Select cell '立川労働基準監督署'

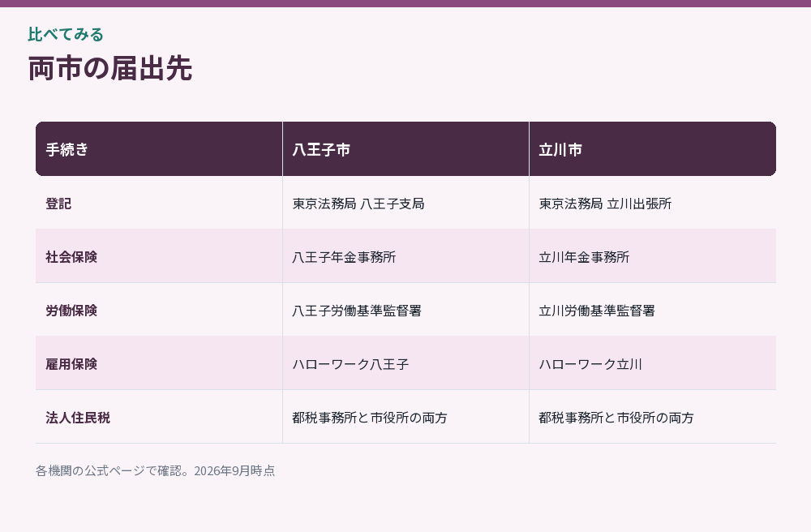point(652,310)
